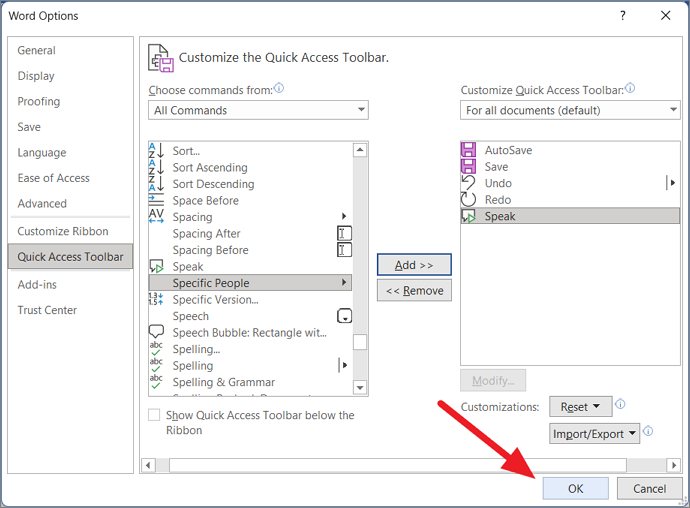Open the Ease of Access category

53,178
